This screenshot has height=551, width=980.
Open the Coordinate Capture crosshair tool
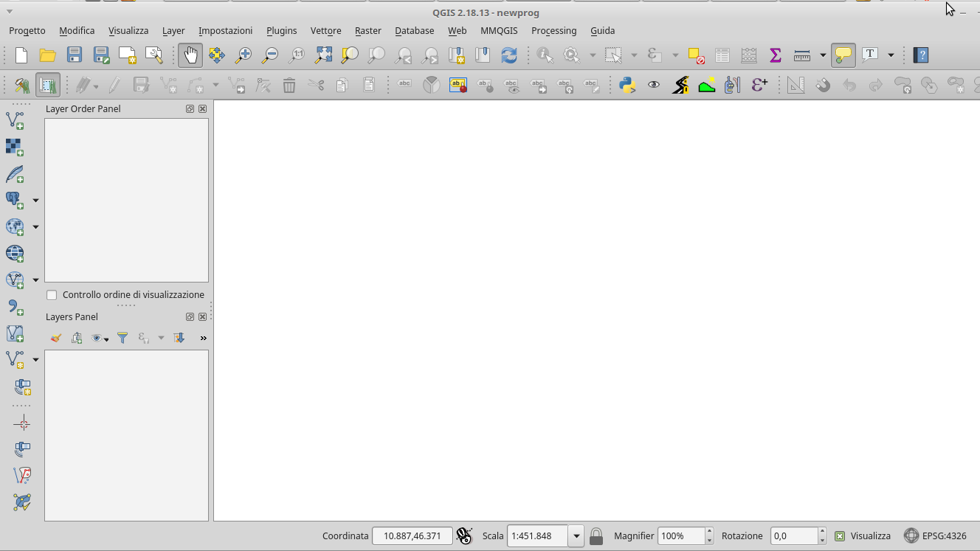[22, 423]
